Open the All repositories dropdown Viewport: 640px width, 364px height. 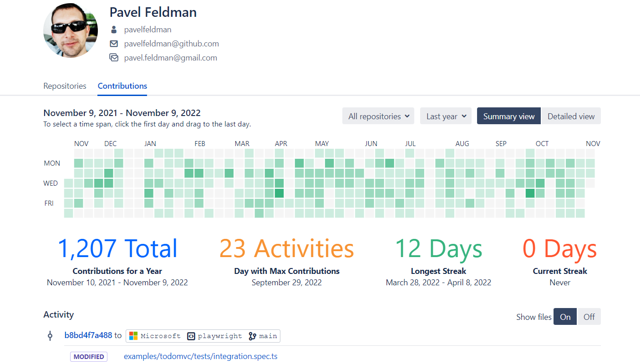[378, 116]
